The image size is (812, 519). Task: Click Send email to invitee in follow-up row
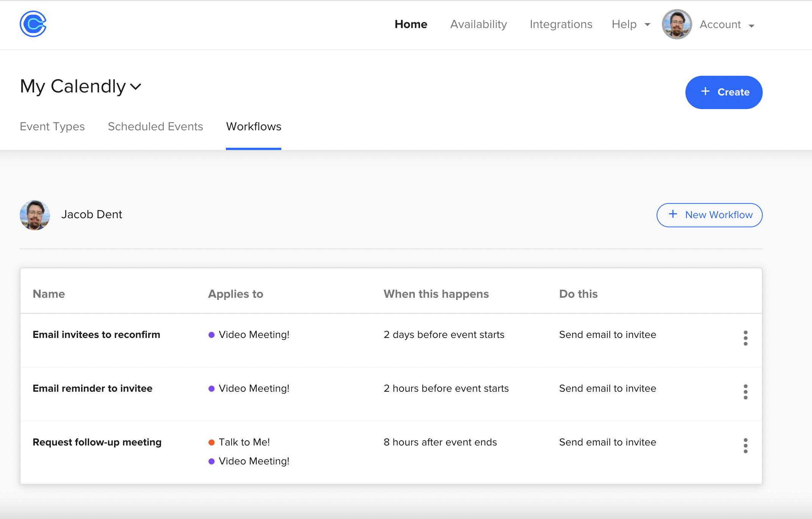pyautogui.click(x=607, y=442)
